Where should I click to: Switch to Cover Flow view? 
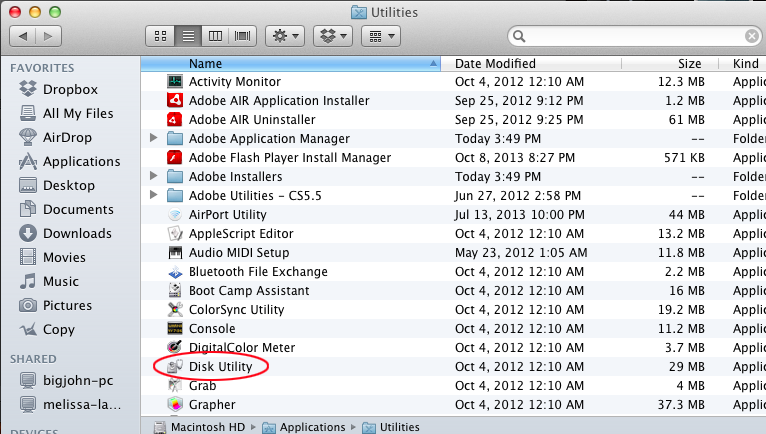(x=241, y=36)
